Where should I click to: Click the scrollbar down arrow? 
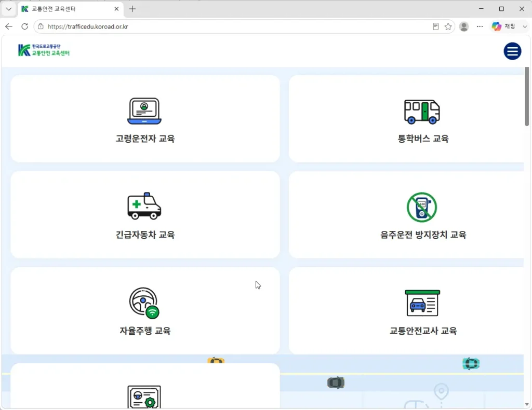527,404
